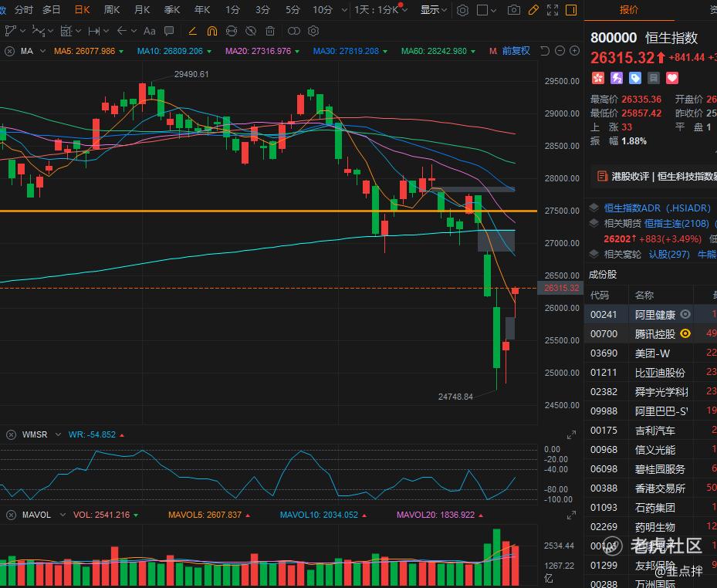Enter fullscreen chart mode
The height and width of the screenshot is (588, 717).
[553, 10]
